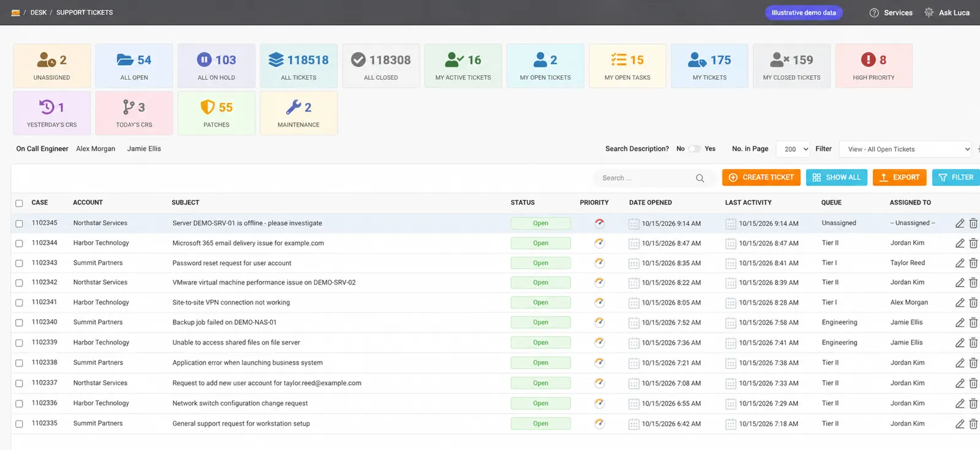
Task: Click on-call engineer Alex Morgan
Action: coord(96,149)
